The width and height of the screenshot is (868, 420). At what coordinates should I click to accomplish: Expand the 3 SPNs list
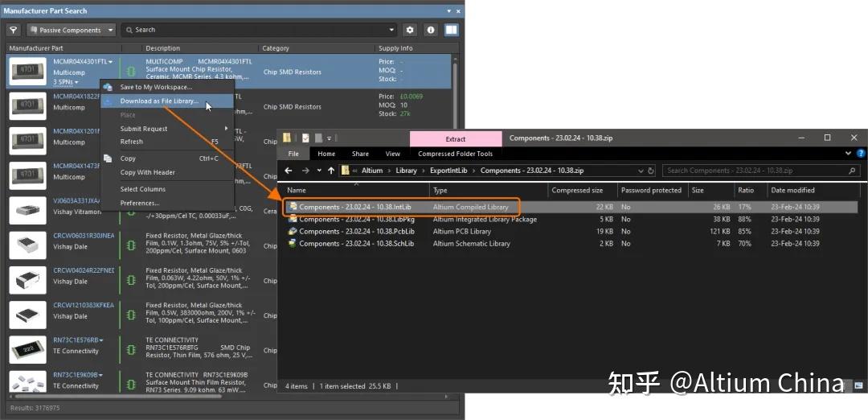point(65,82)
